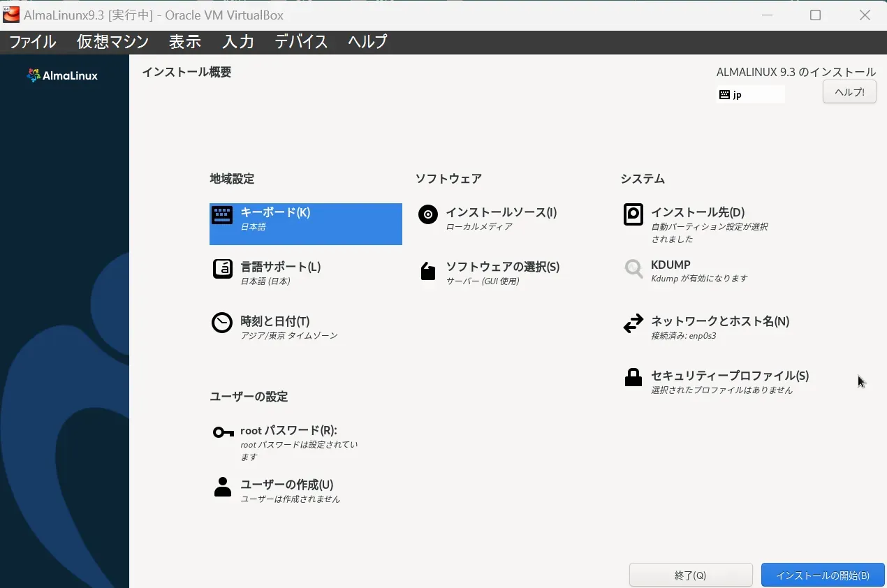The height and width of the screenshot is (588, 887).
Task: Open the ファイル menu
Action: tap(33, 42)
